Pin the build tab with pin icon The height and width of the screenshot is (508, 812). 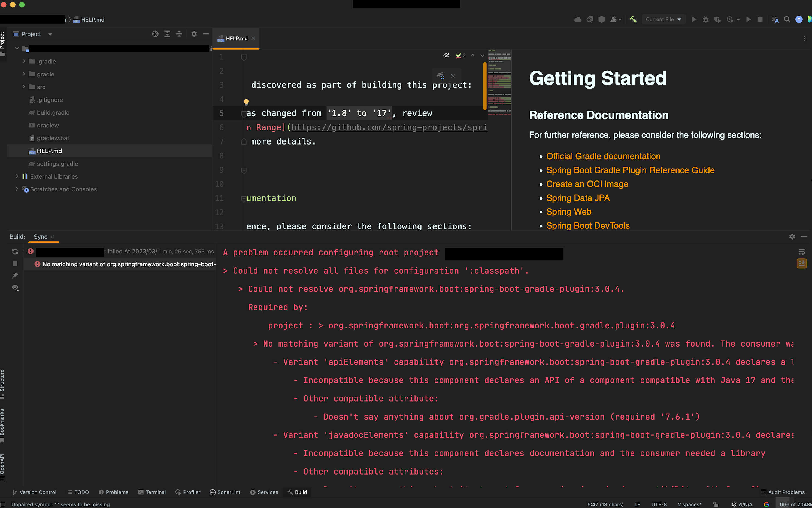coord(15,276)
